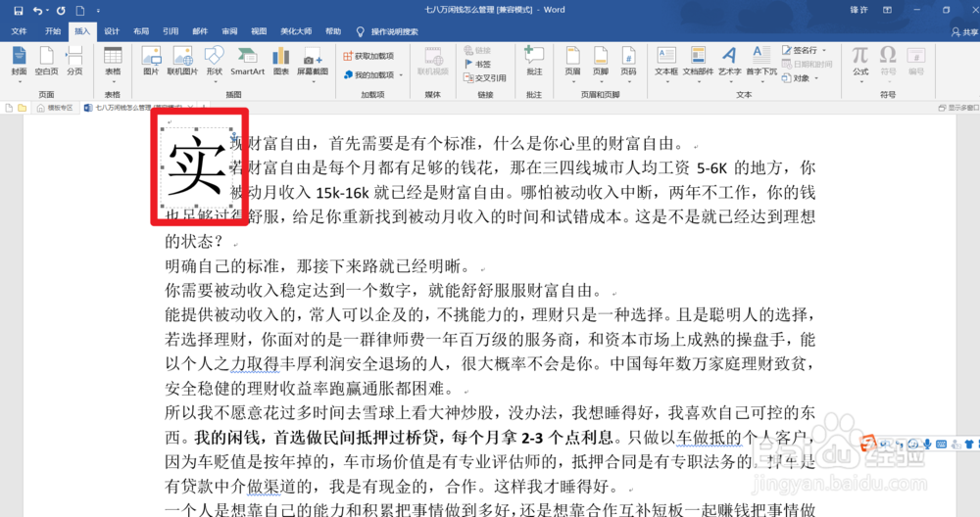The image size is (980, 517).
Task: Select the 七八万闲钱怎么管理 document tab
Action: click(137, 108)
